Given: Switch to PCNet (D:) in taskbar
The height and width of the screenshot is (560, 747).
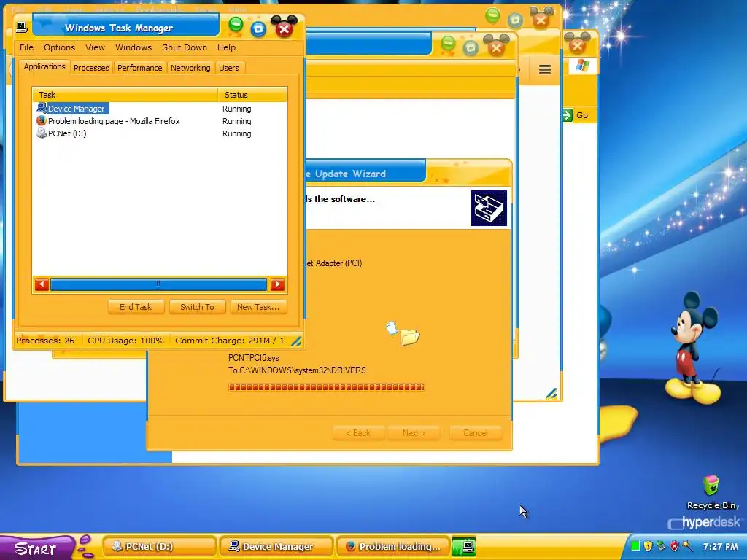Looking at the screenshot, I should point(159,547).
